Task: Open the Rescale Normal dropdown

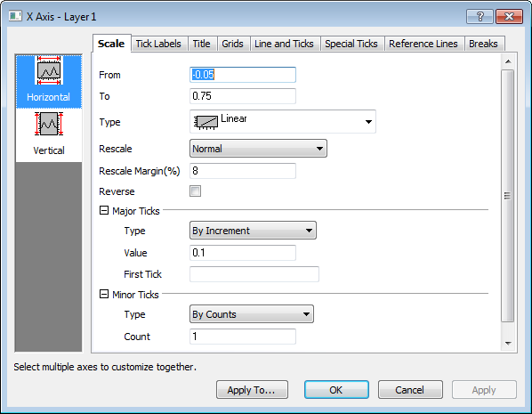Action: [258, 149]
